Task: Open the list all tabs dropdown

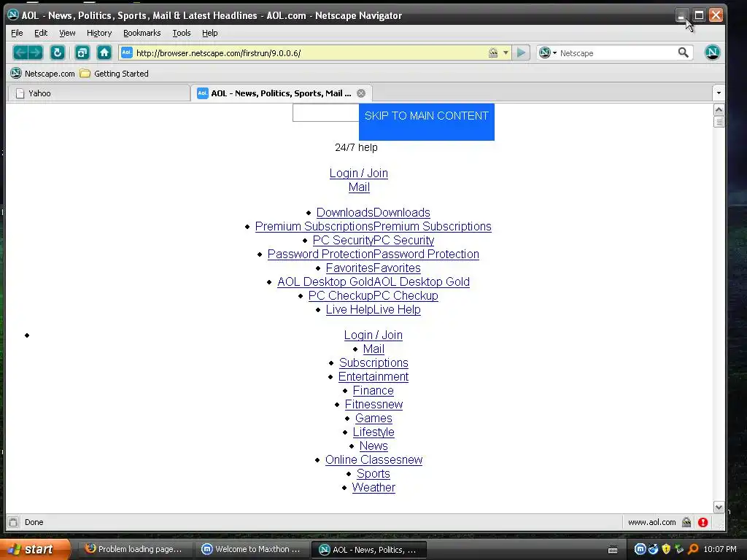Action: (x=719, y=93)
